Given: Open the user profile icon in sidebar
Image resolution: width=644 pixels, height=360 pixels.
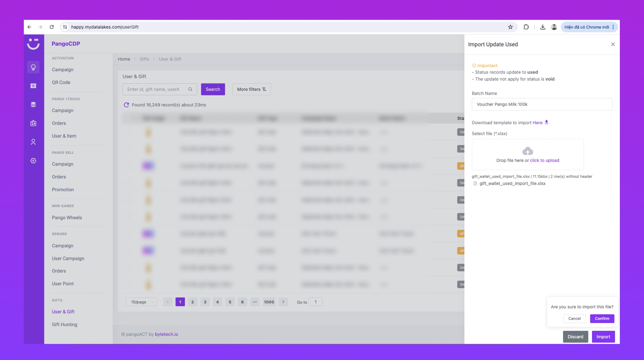Looking at the screenshot, I should tap(33, 142).
